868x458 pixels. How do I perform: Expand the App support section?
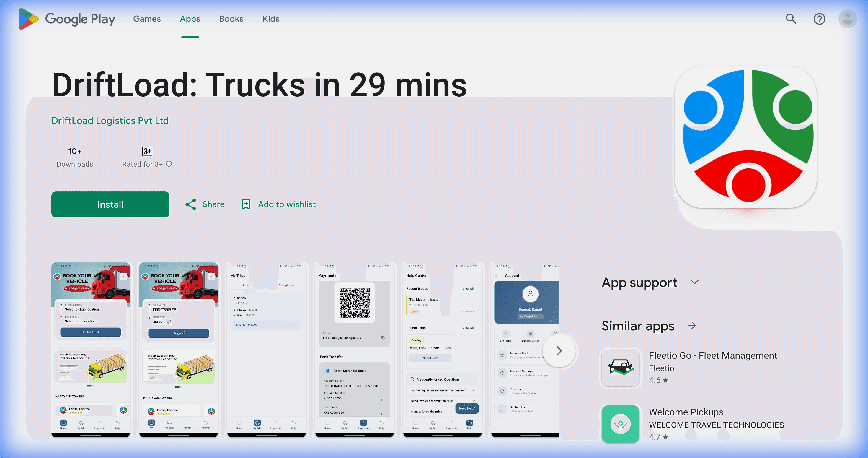(x=695, y=282)
